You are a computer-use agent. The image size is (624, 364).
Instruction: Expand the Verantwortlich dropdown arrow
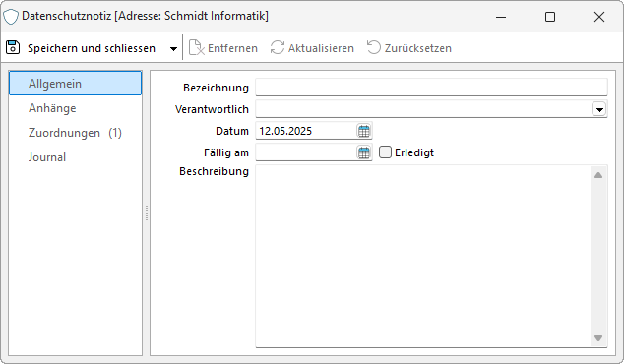point(599,109)
